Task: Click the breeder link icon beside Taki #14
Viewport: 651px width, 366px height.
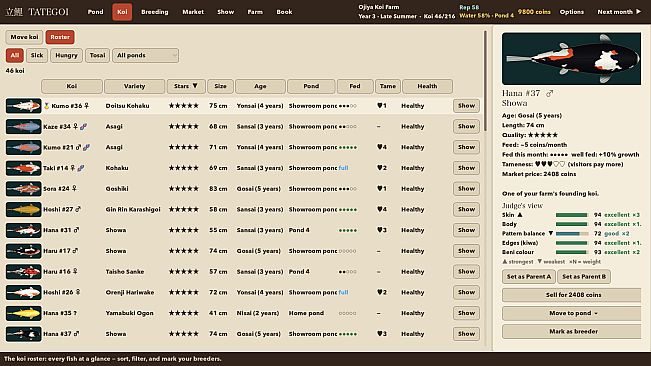Action: coord(81,168)
